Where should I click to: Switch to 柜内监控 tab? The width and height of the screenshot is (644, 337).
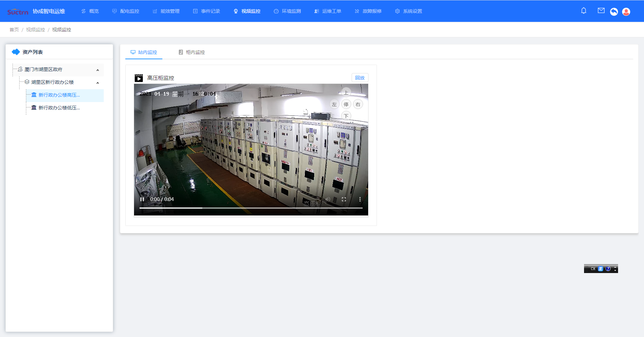(192, 52)
